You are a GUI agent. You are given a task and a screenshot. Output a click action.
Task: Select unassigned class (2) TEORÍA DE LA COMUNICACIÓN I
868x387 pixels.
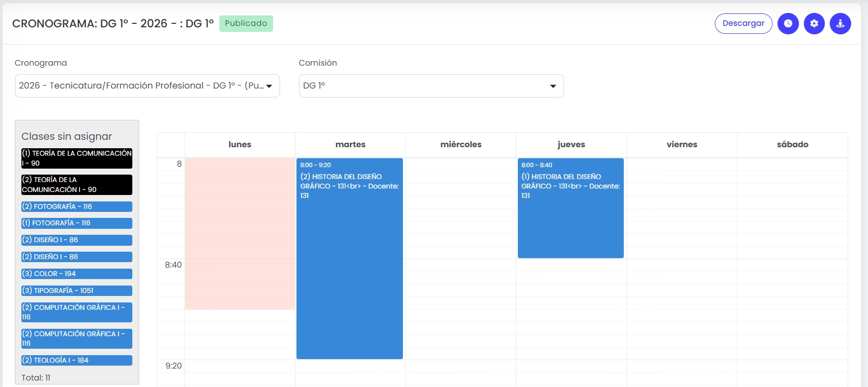77,185
